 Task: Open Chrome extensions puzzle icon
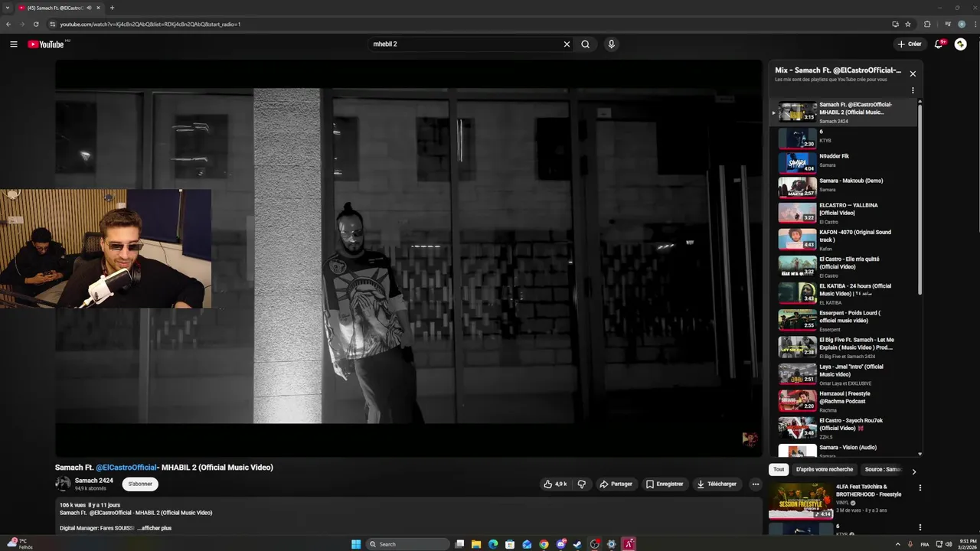click(927, 24)
